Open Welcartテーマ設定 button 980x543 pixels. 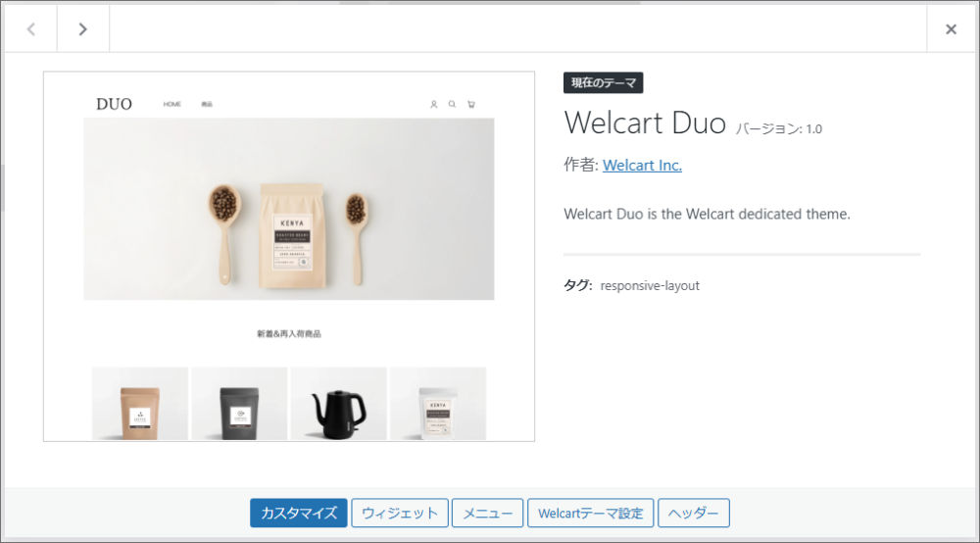tap(591, 513)
